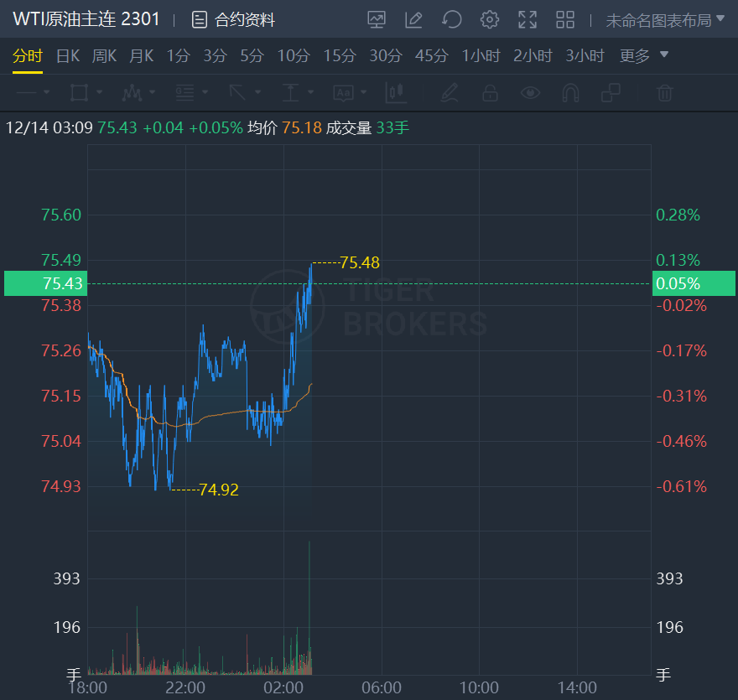Open the 未命名图表布局 layout dropdown
The image size is (738, 700).
pos(664,20)
